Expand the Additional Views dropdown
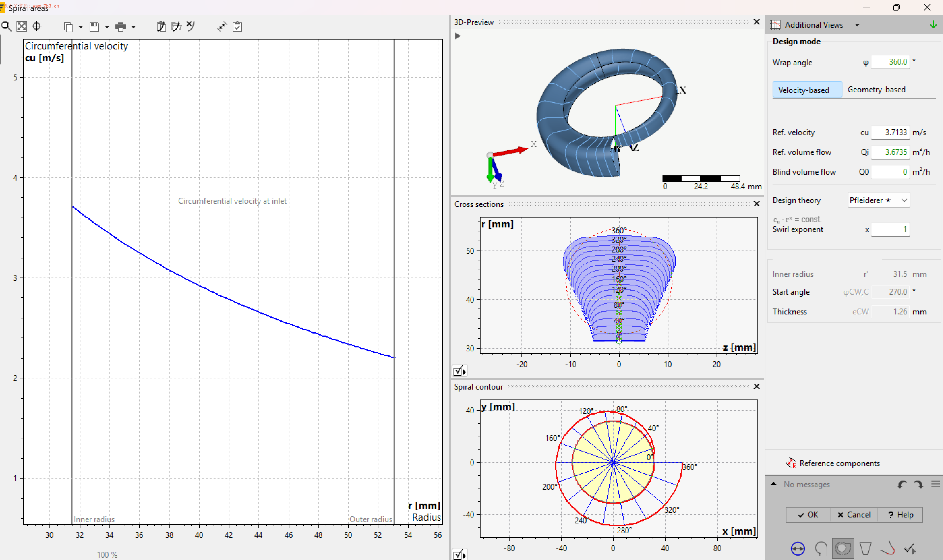Image resolution: width=943 pixels, height=560 pixels. 857,25
